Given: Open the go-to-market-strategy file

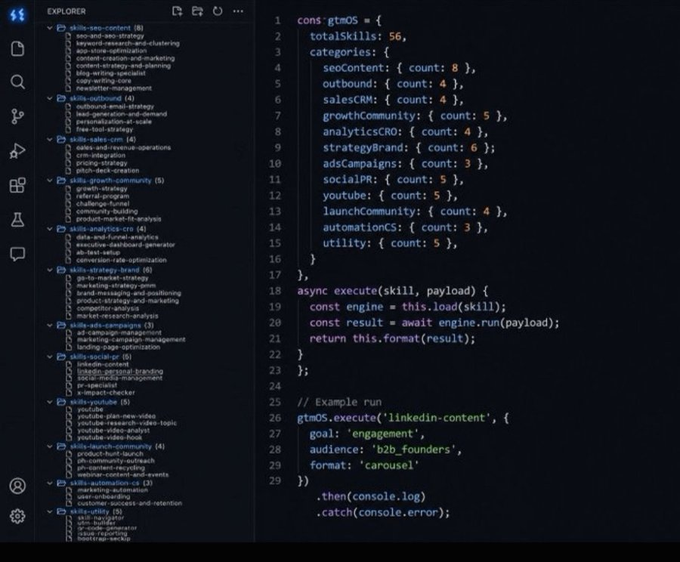Looking at the screenshot, I should tap(112, 278).
